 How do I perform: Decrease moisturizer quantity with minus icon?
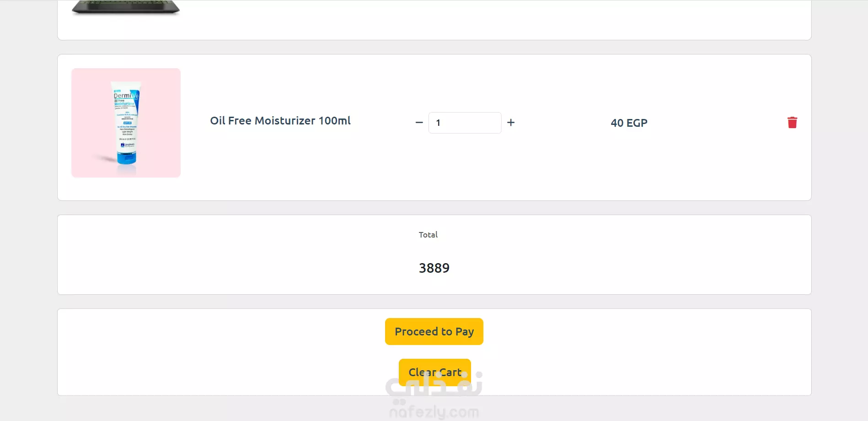click(419, 123)
